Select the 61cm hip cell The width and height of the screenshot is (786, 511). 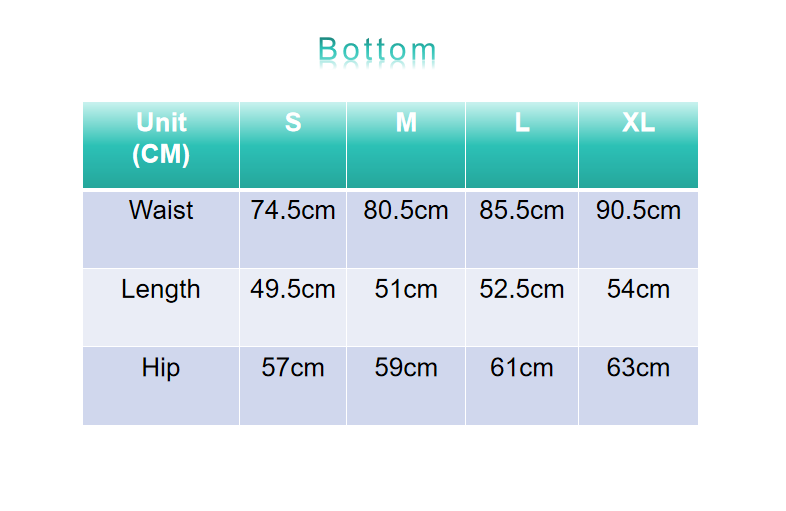click(x=522, y=368)
